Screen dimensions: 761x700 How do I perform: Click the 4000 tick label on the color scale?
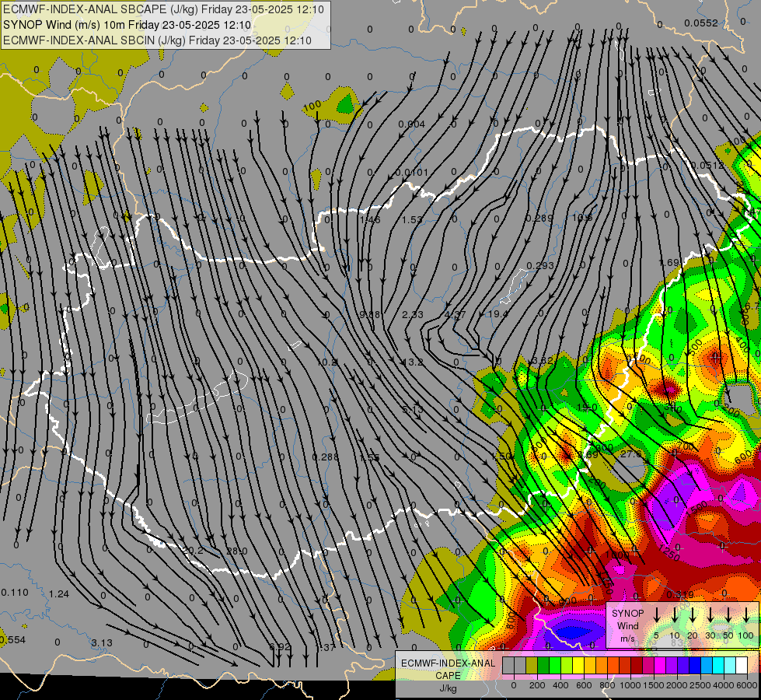[x=724, y=685]
